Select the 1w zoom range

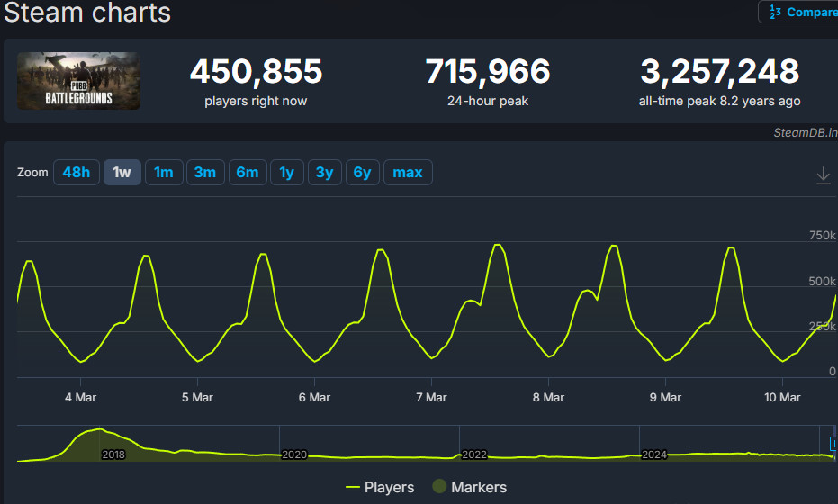(122, 172)
